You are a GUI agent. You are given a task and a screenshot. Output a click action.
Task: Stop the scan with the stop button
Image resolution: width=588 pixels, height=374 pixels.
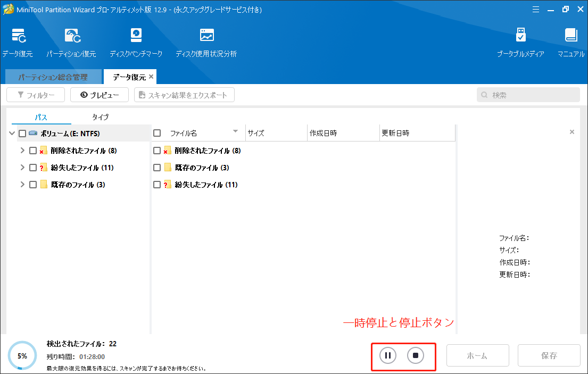[416, 355]
